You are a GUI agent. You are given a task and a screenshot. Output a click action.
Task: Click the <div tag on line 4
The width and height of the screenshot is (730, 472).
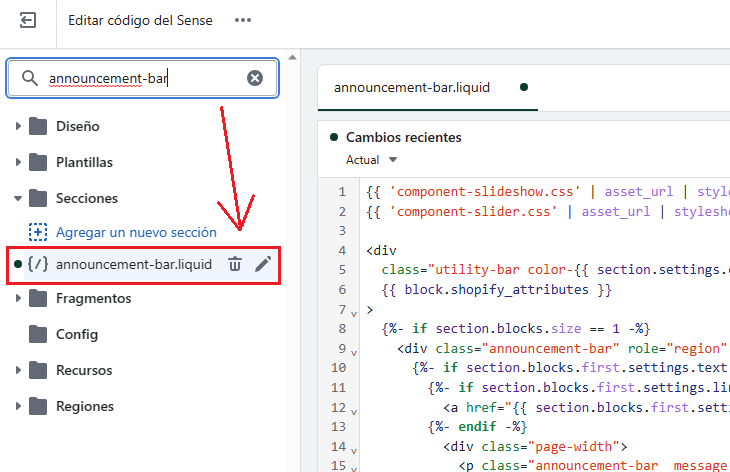tap(381, 250)
